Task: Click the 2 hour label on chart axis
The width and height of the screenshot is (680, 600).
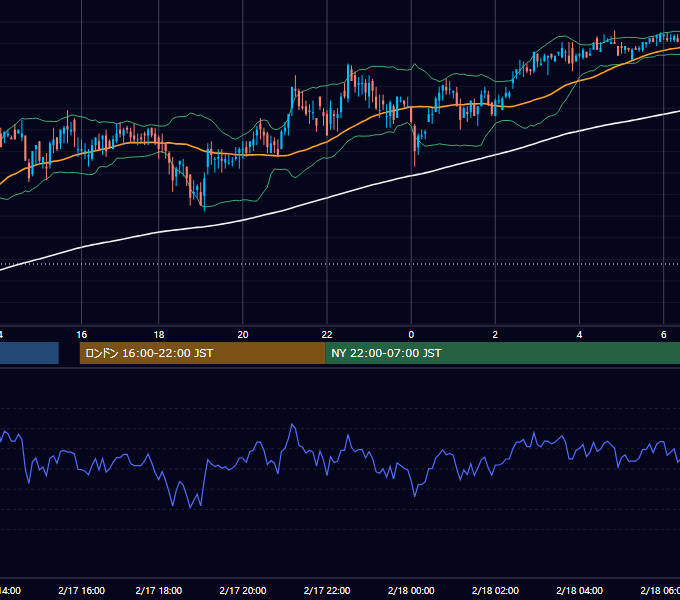Action: 495,335
